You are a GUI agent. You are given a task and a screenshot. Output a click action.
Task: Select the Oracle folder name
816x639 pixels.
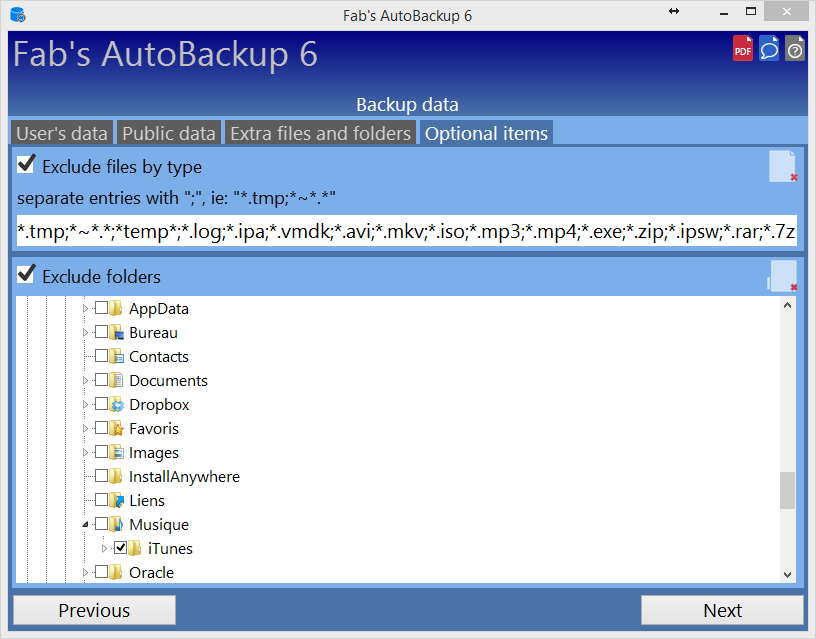pos(151,572)
